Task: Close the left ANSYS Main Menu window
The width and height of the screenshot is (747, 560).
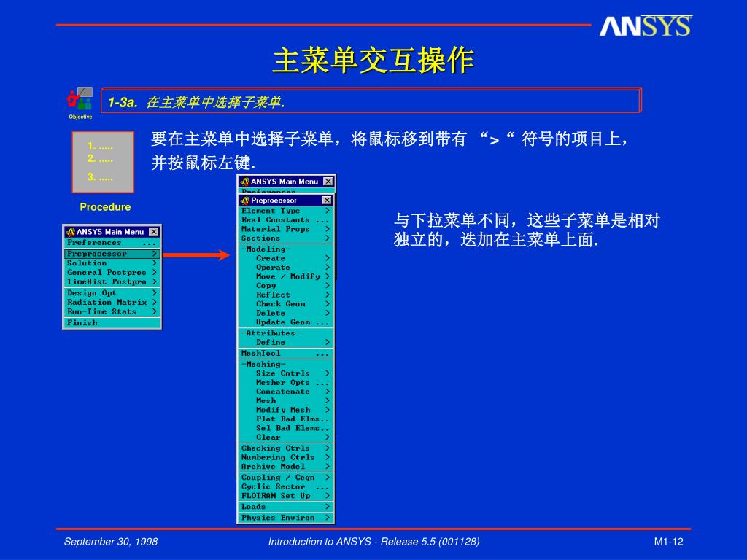Action: point(154,232)
